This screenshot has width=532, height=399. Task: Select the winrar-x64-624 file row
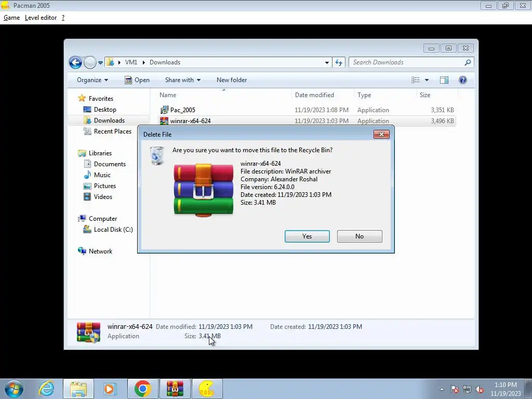point(307,121)
